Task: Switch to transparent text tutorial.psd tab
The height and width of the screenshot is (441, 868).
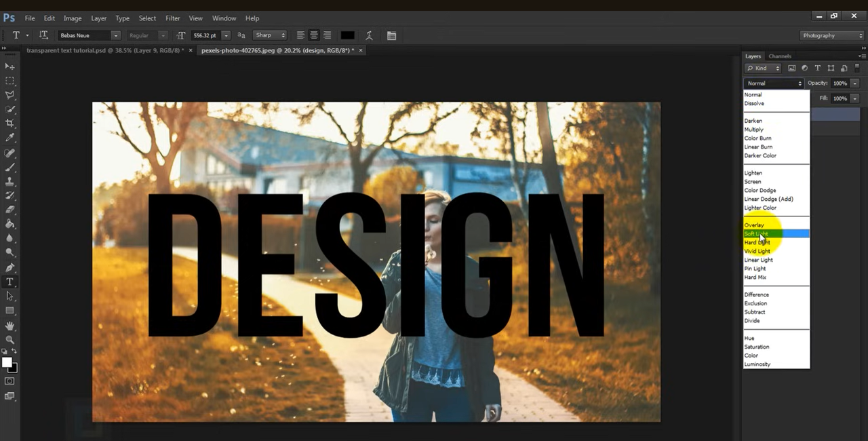Action: point(104,50)
